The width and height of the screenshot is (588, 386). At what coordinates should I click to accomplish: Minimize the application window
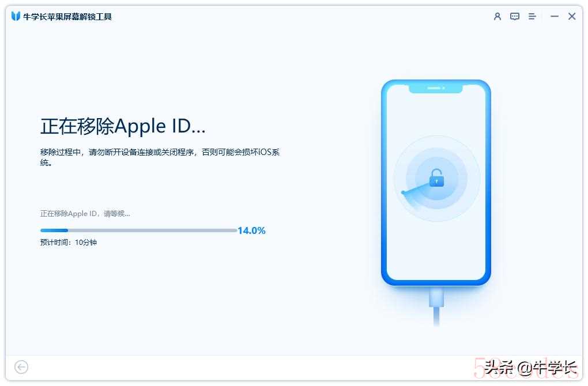pyautogui.click(x=554, y=17)
